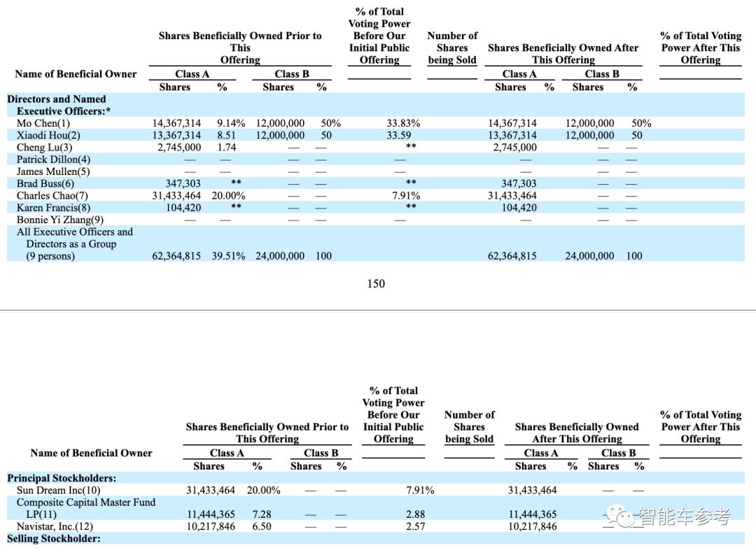Click Xiaodi Hou's 8.51 Class A percentage
The image size is (756, 550).
tap(226, 136)
